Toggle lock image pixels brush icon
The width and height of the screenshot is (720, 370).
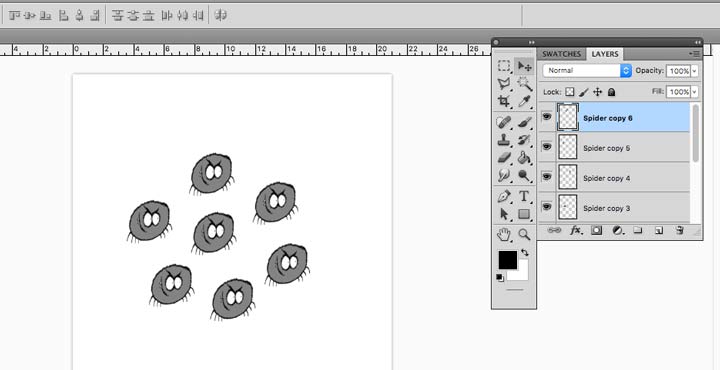pos(584,92)
